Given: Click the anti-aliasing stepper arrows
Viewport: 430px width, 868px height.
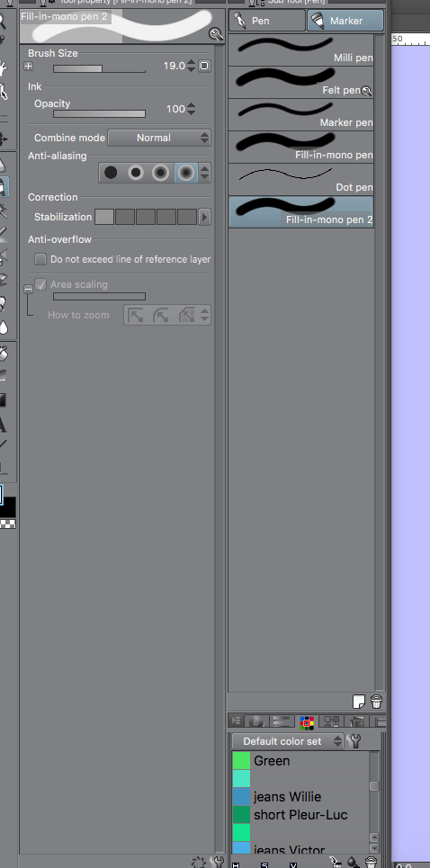Looking at the screenshot, I should point(205,173).
